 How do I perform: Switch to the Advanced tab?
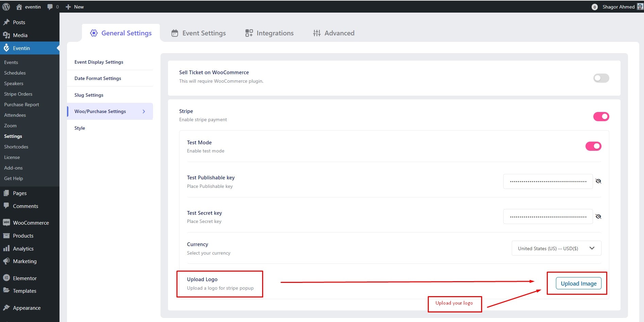334,33
